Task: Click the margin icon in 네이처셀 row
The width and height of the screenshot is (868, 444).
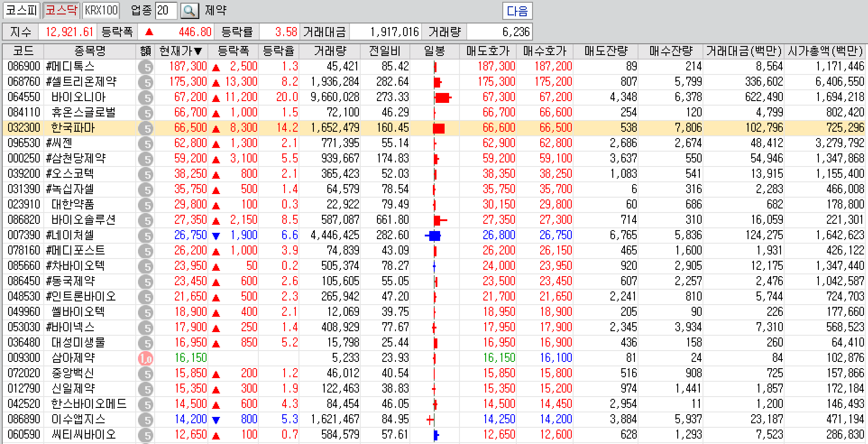Action: [x=146, y=236]
